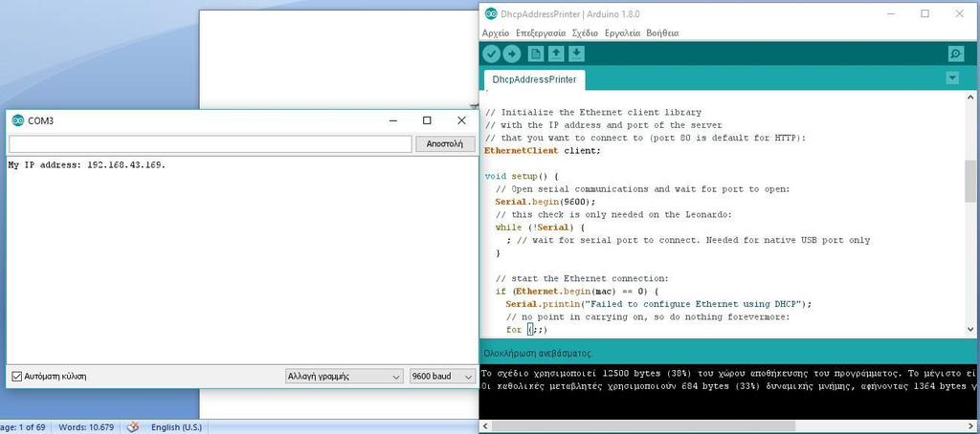Screen dimensions: 980x434
Task: Open the Σχέδιο menu
Action: click(585, 33)
